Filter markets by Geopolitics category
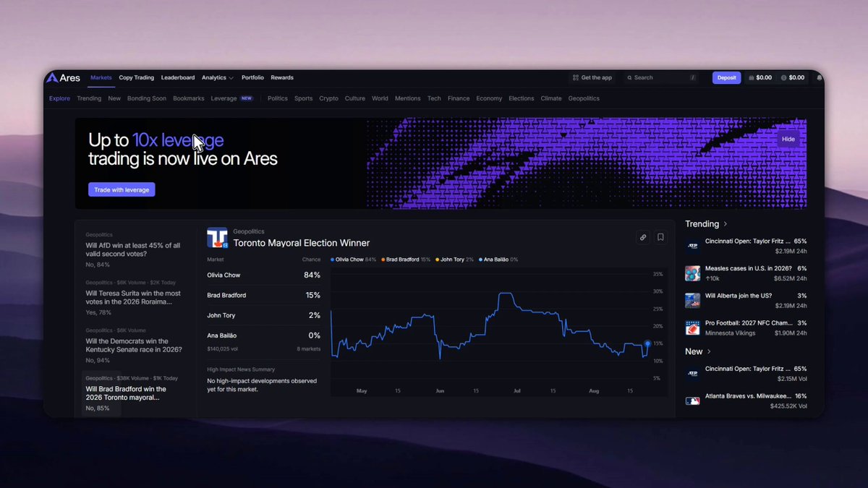Screen dimensions: 868x488 pyautogui.click(x=584, y=98)
